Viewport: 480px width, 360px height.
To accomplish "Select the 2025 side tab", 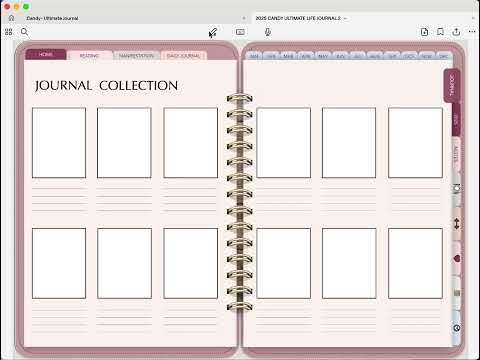I will (x=456, y=119).
